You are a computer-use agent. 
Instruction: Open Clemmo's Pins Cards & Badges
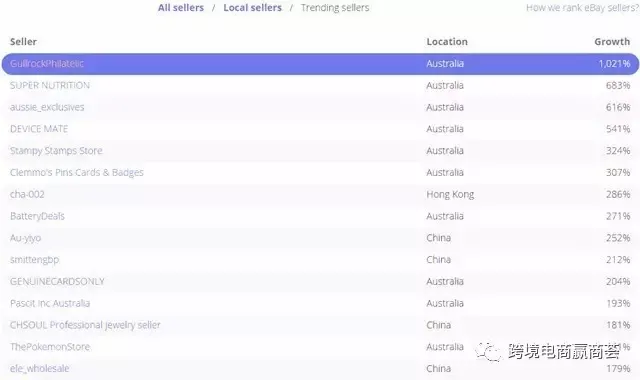tap(77, 172)
